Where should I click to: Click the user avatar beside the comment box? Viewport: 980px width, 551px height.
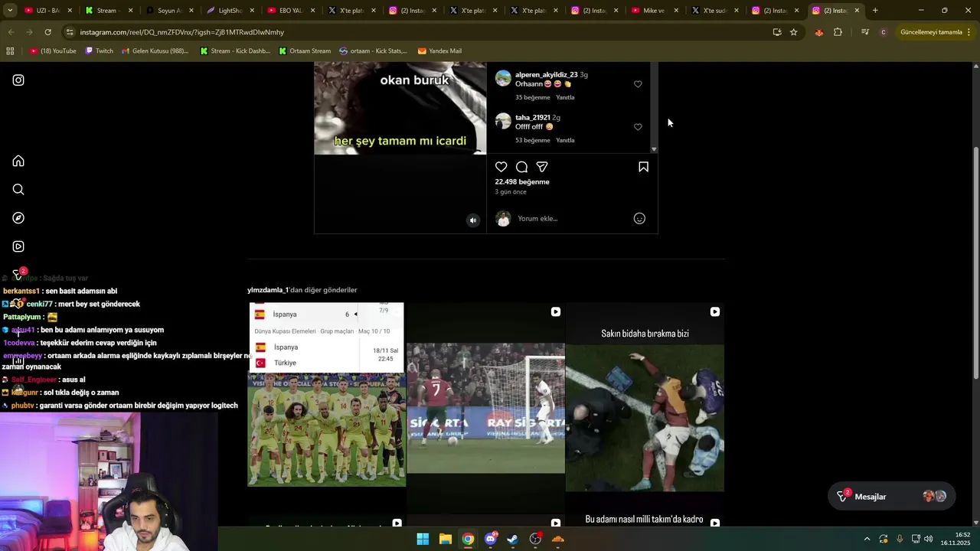coord(503,219)
